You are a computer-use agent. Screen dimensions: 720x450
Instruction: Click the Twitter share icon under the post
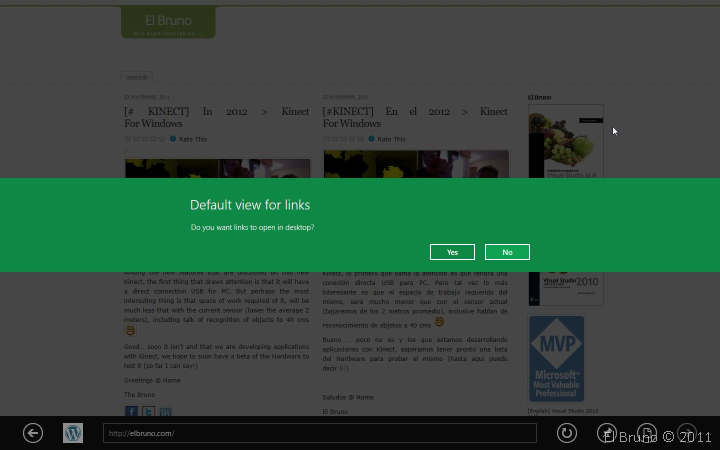148,411
